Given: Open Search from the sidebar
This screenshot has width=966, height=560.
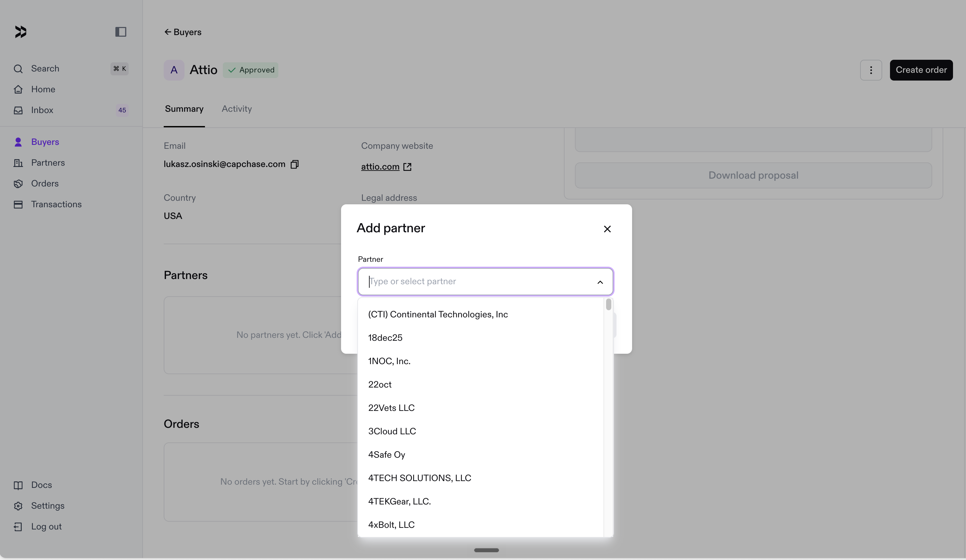Looking at the screenshot, I should 71,69.
